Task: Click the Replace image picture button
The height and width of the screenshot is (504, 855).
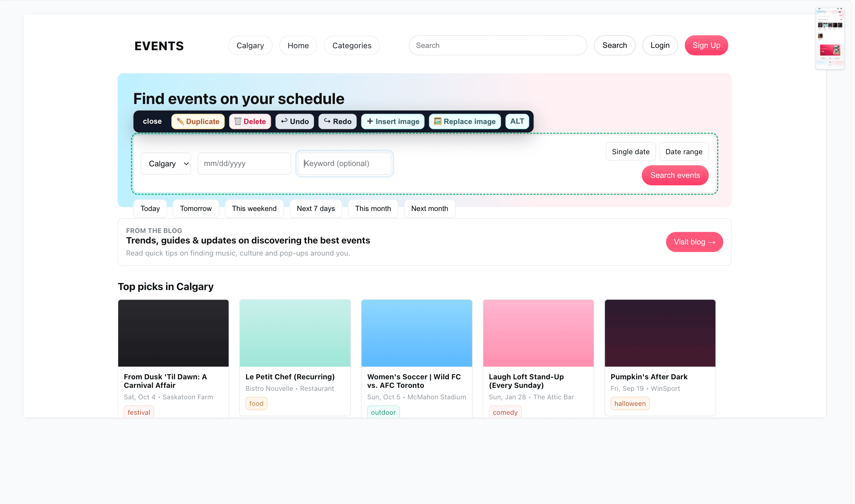Action: pyautogui.click(x=466, y=122)
